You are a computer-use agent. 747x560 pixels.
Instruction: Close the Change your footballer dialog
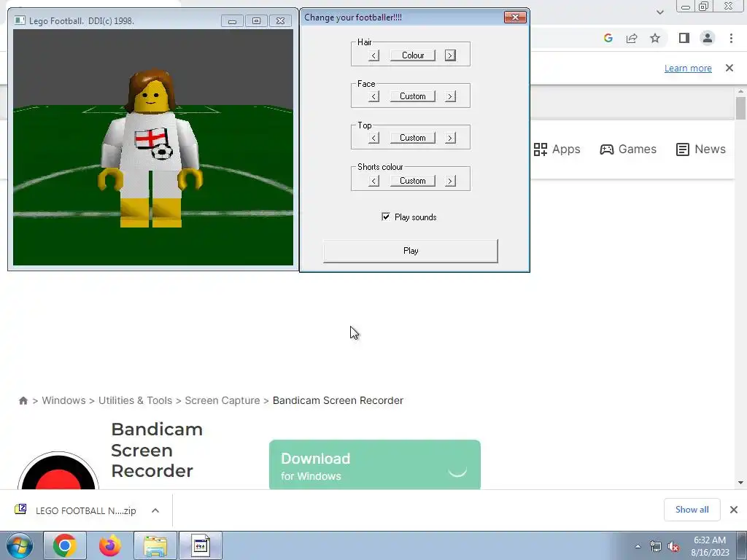[515, 17]
